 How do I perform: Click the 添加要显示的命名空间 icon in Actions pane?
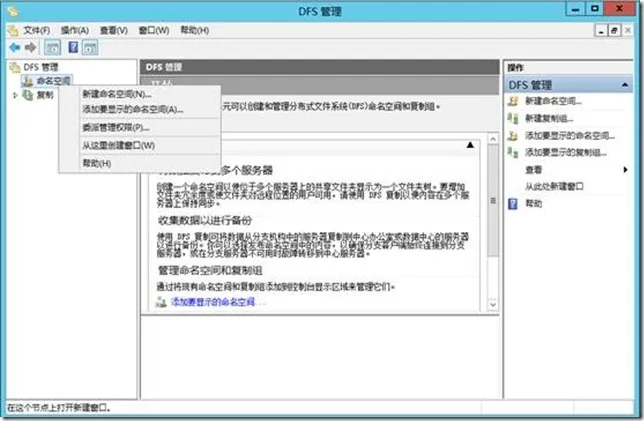(513, 136)
